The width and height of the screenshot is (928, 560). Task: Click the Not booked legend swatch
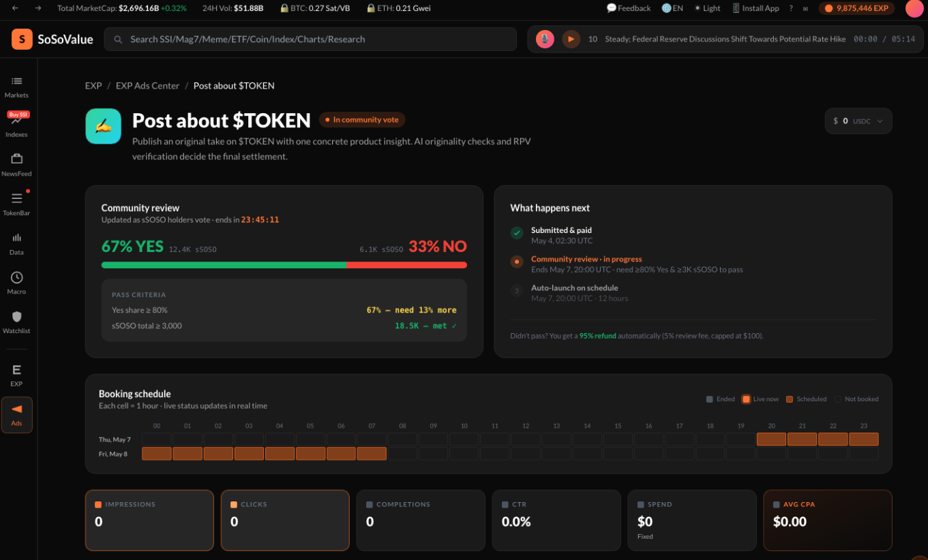coord(837,399)
